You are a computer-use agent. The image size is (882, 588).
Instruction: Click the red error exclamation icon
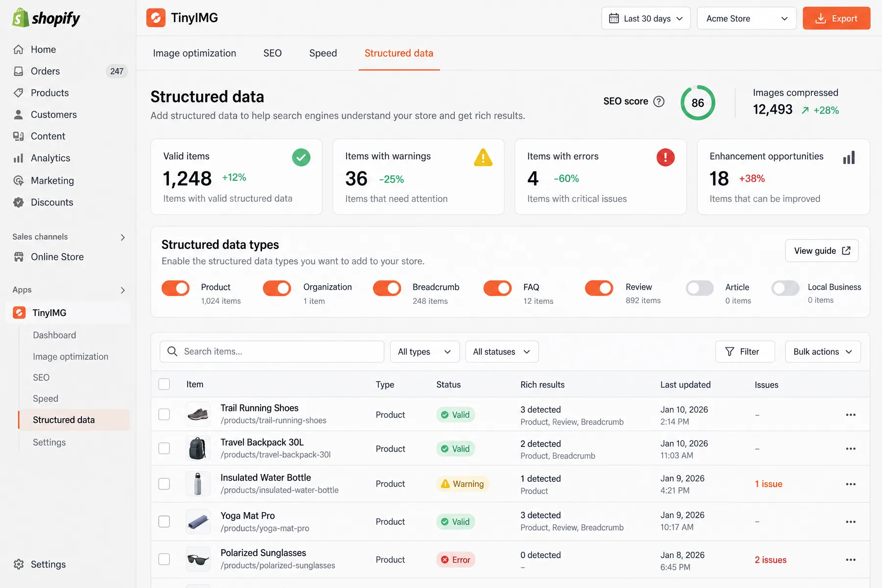click(x=665, y=157)
